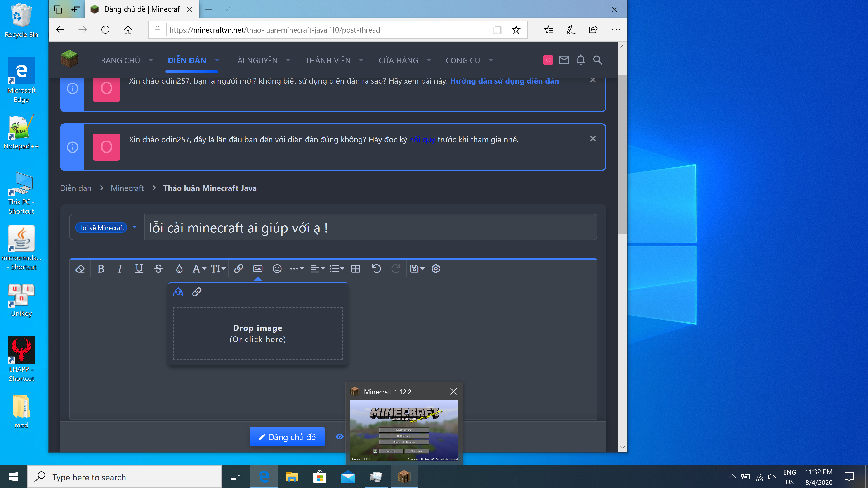The width and height of the screenshot is (868, 488).
Task: Toggle underline formatting
Action: pos(139,269)
